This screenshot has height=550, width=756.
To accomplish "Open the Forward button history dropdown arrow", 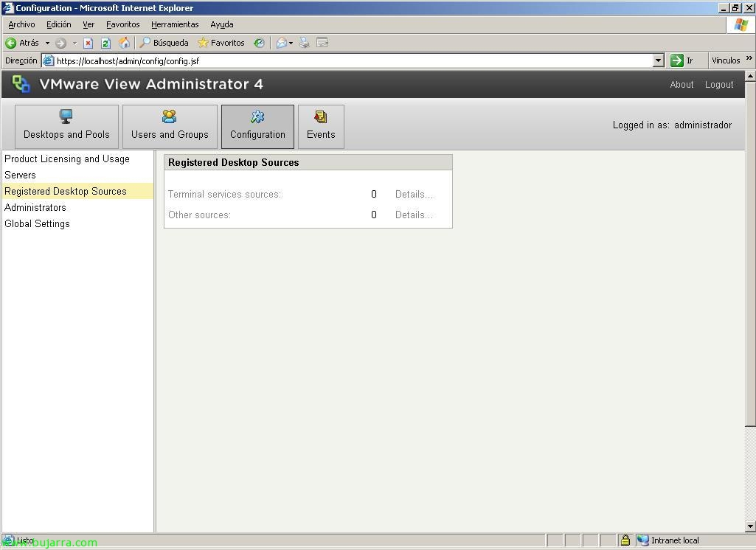I will [74, 43].
